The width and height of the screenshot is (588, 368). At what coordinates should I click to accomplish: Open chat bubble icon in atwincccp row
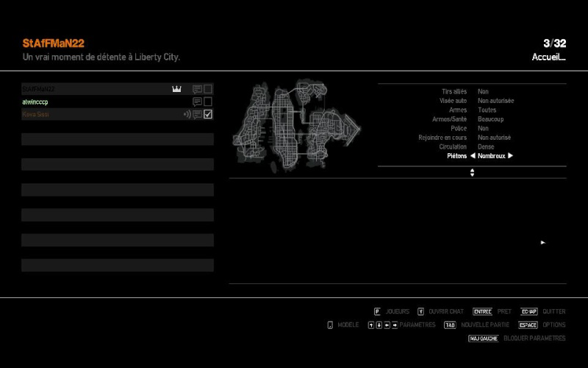click(x=197, y=102)
